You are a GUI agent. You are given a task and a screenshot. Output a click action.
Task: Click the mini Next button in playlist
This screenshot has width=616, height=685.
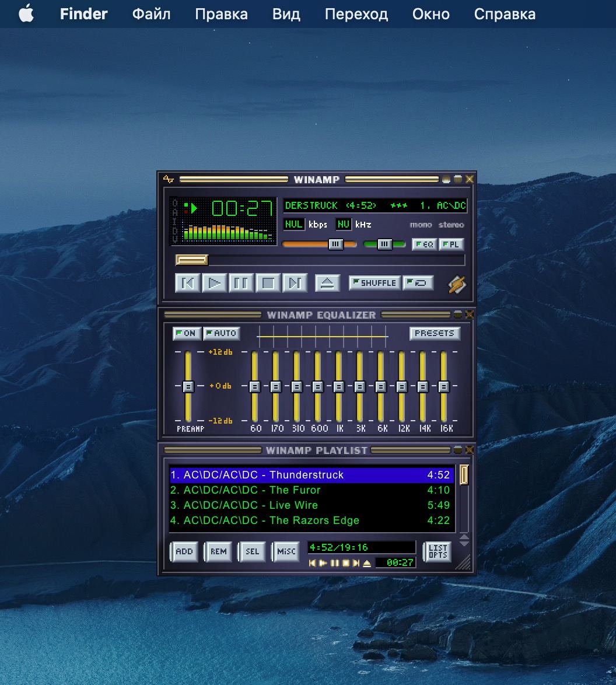tap(356, 563)
